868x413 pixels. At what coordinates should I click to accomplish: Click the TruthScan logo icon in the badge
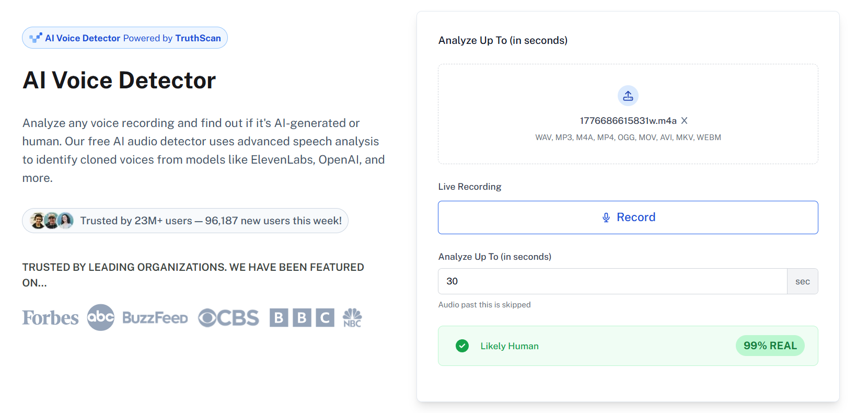36,38
